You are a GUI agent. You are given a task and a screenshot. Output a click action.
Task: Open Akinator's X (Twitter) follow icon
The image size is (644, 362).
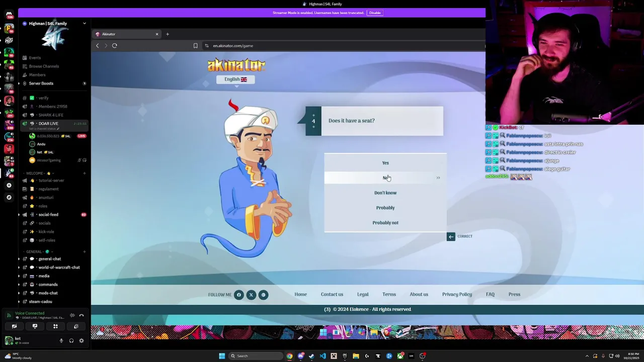[251, 295]
